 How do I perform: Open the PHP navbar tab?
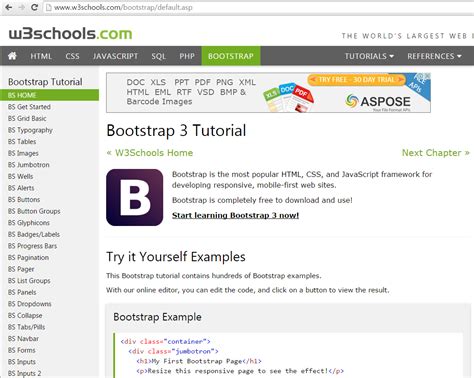tap(187, 56)
